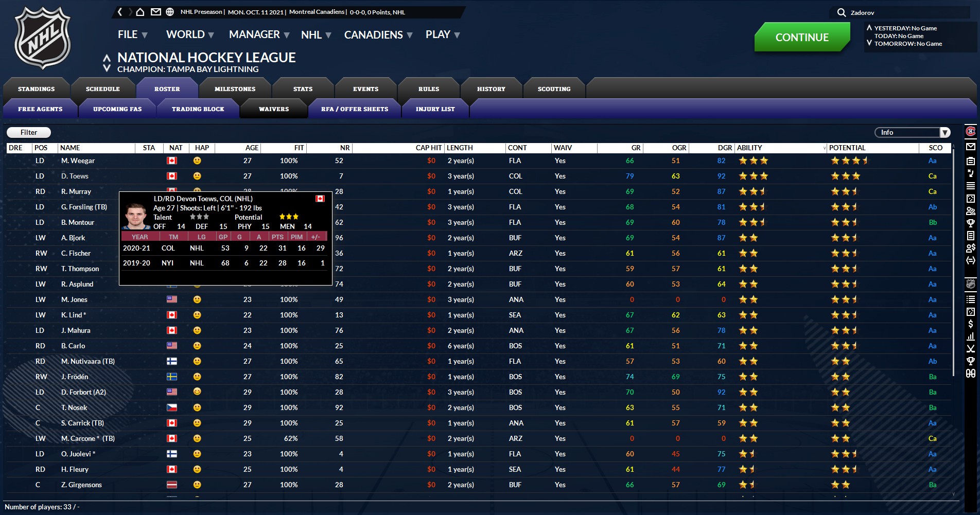The width and height of the screenshot is (980, 515).
Task: Open the mail envelope icon in top bar
Action: tap(155, 12)
